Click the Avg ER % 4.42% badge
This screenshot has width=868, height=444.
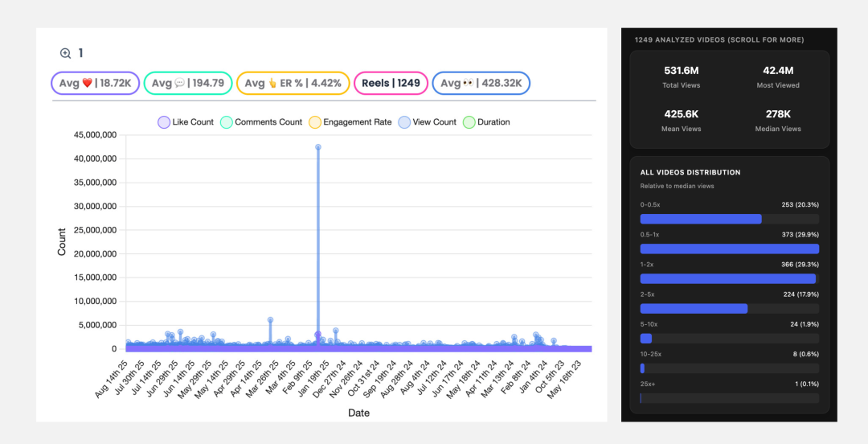pos(293,83)
